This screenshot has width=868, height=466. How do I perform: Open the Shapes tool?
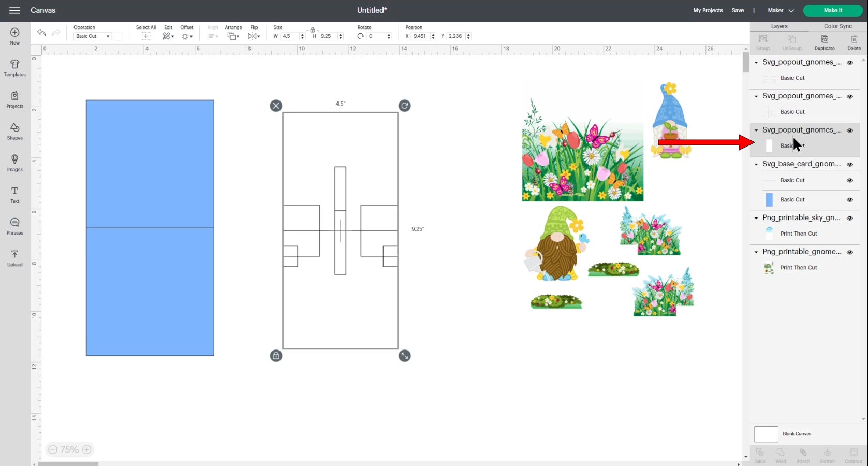(x=14, y=131)
